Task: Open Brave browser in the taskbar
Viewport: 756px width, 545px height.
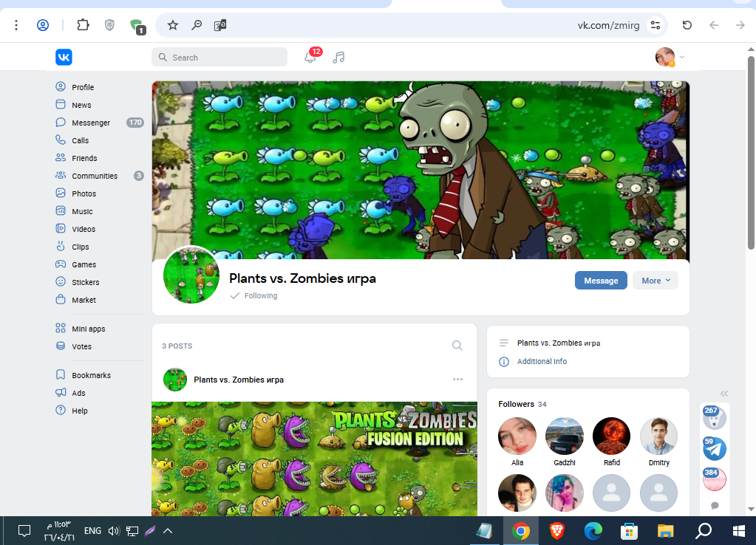Action: [557, 531]
